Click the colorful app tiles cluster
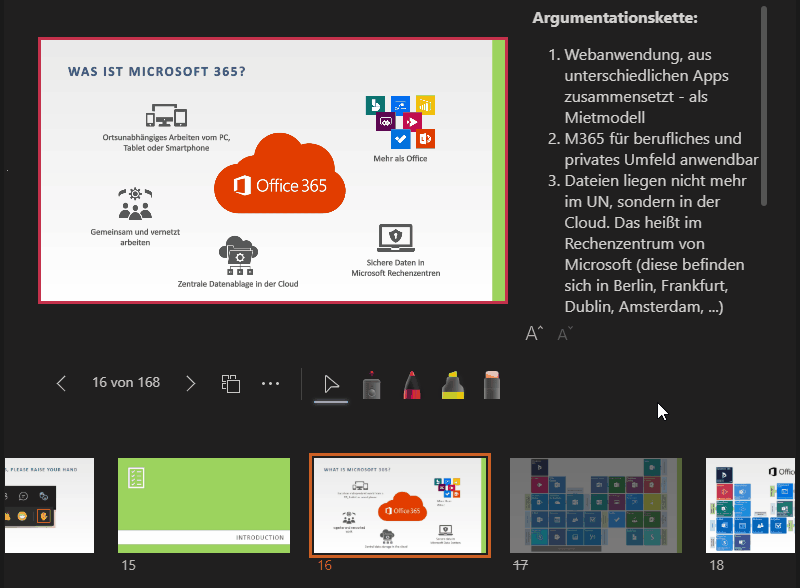This screenshot has height=588, width=800. pos(401,121)
